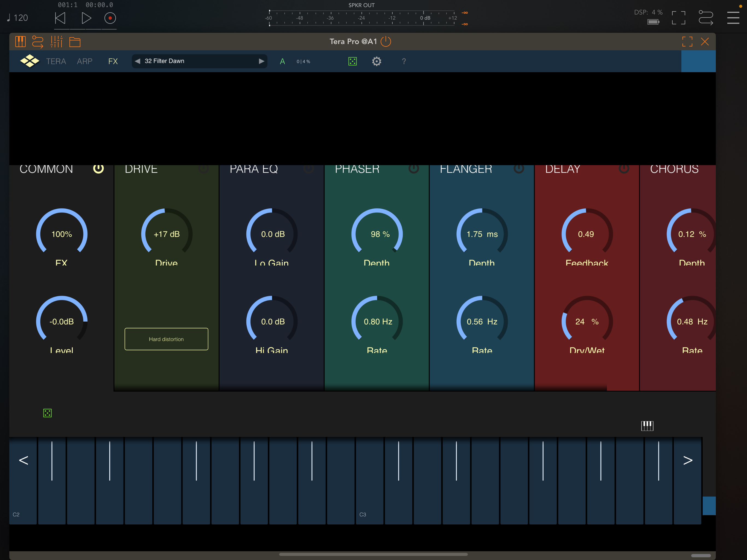Open the keyboard view icon in plugin header
The height and width of the screenshot is (560, 747).
pyautogui.click(x=20, y=42)
